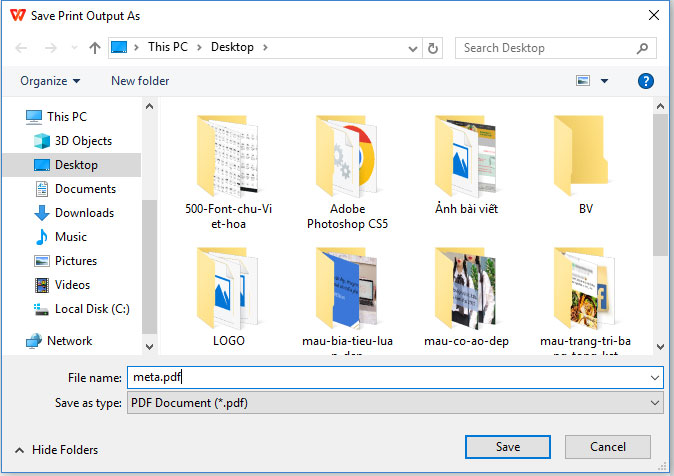Open the 3D Objects folder in sidebar
Screen dimensions: 674x476
point(83,141)
